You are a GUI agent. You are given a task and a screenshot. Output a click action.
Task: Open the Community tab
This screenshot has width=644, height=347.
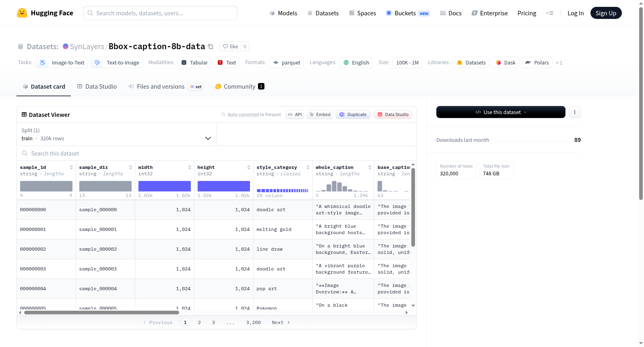click(x=239, y=87)
